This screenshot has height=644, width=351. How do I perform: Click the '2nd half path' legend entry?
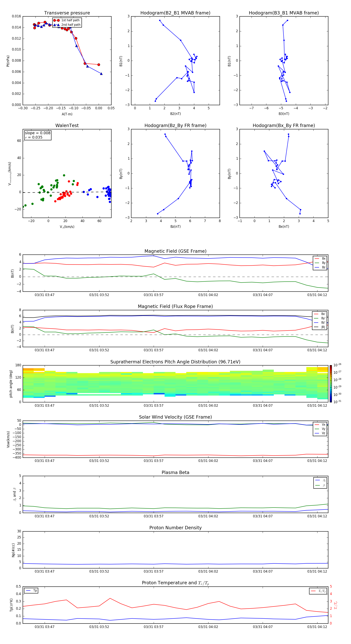click(x=67, y=25)
